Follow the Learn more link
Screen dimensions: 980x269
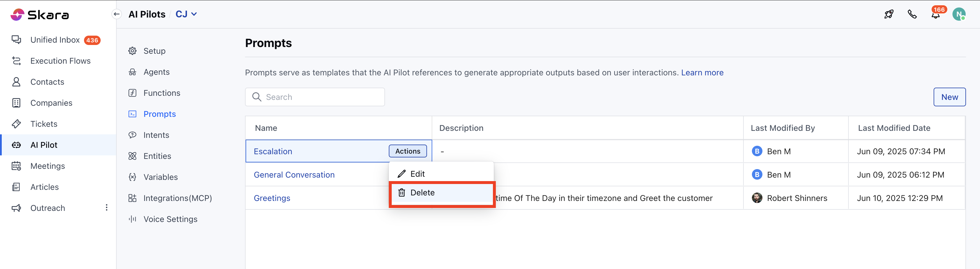coord(702,73)
